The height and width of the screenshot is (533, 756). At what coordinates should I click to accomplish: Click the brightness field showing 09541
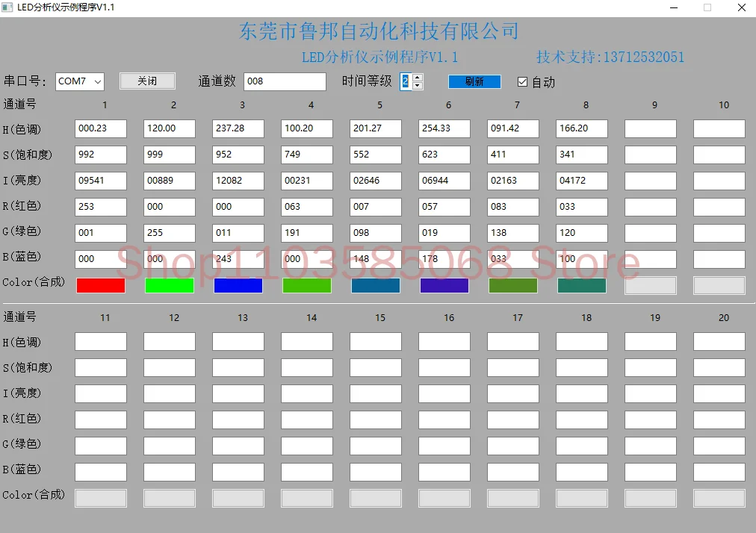click(101, 181)
